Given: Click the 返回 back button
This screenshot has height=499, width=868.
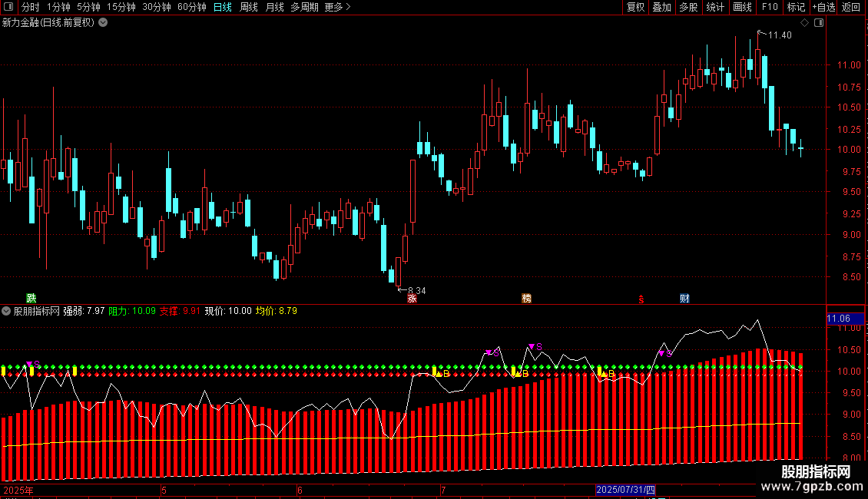Looking at the screenshot, I should (851, 7).
